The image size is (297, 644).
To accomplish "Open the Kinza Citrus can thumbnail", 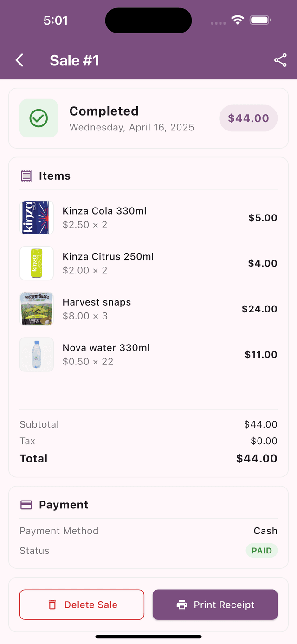I will coord(37,263).
